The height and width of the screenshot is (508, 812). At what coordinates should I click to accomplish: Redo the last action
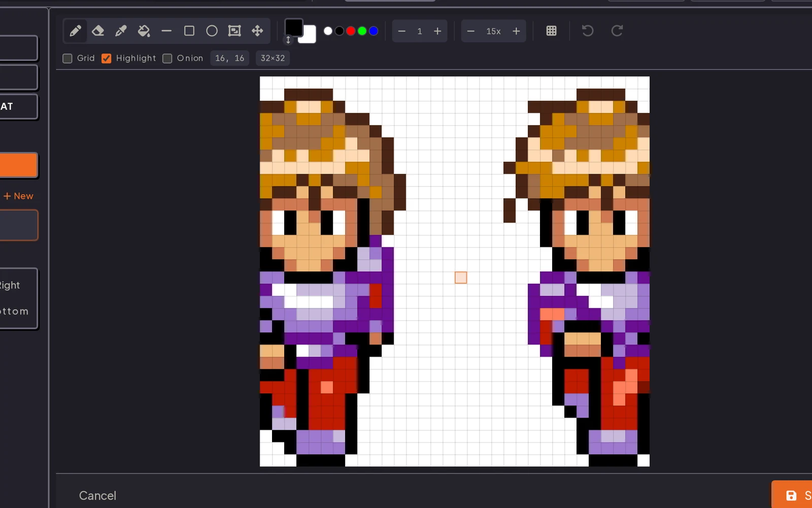coord(617,31)
